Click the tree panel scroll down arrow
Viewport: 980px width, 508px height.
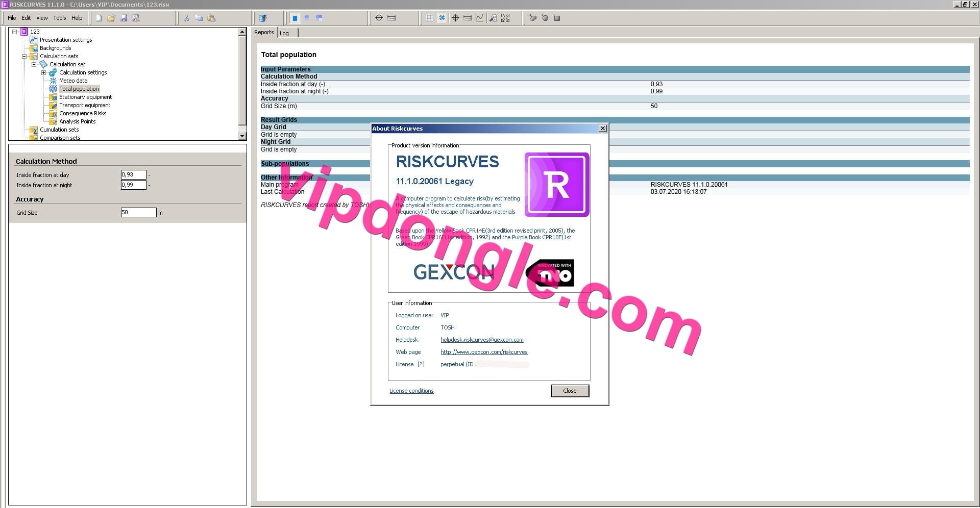tap(242, 136)
